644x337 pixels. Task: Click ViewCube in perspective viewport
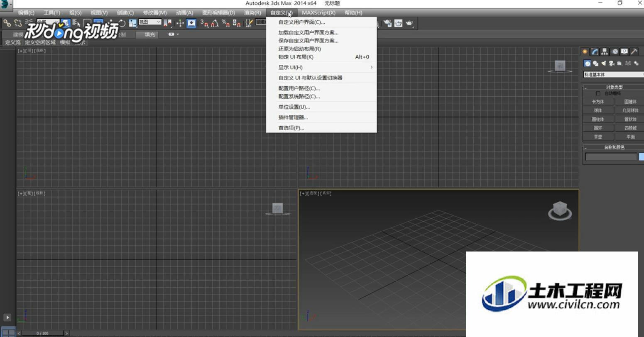point(560,210)
